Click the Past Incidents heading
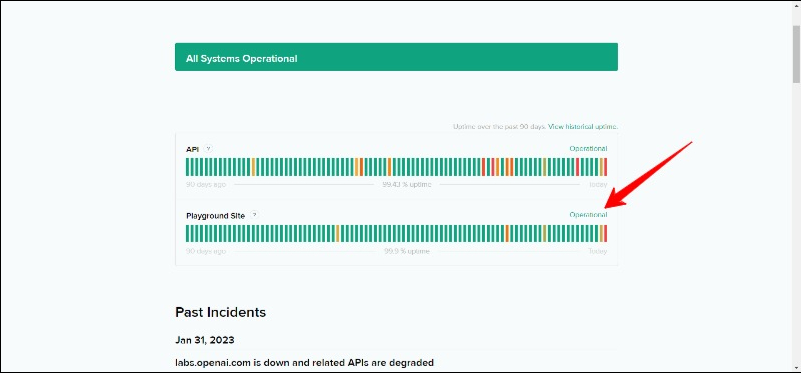Image resolution: width=801 pixels, height=373 pixels. click(221, 312)
